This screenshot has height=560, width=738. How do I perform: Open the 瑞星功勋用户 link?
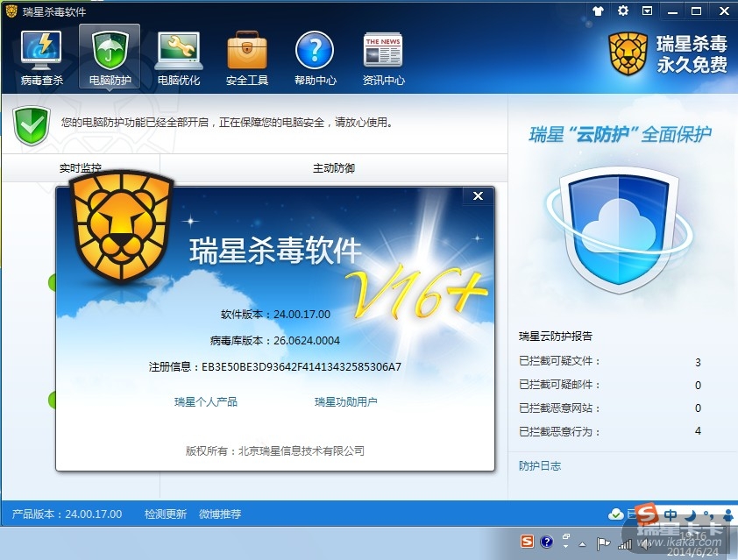pos(346,402)
